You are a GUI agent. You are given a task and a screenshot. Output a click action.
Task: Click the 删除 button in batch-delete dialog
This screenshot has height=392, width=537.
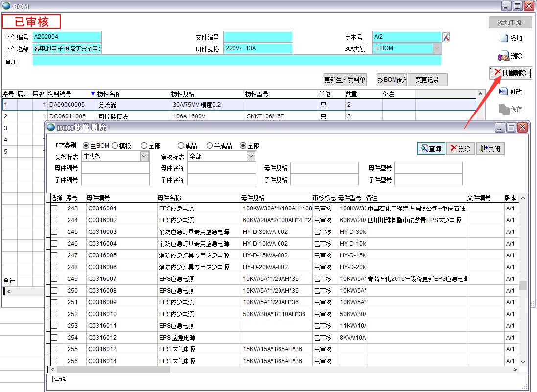pyautogui.click(x=461, y=149)
